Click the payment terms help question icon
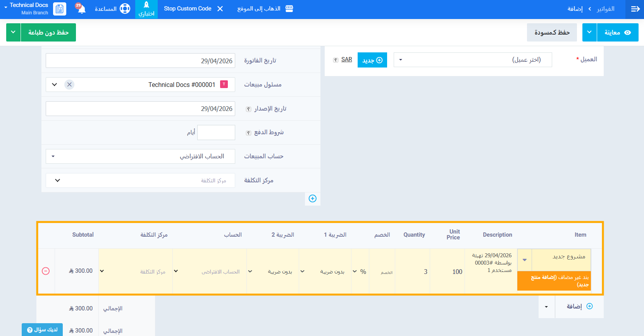The width and height of the screenshot is (644, 336). tap(249, 133)
